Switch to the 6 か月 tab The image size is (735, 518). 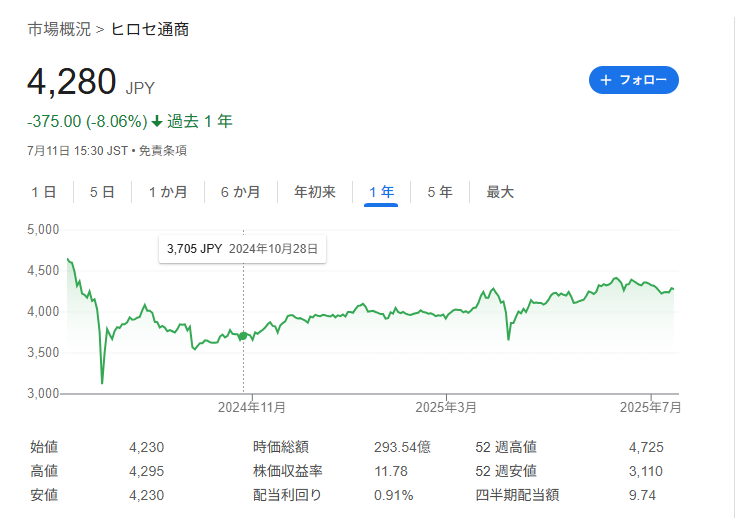pos(240,192)
